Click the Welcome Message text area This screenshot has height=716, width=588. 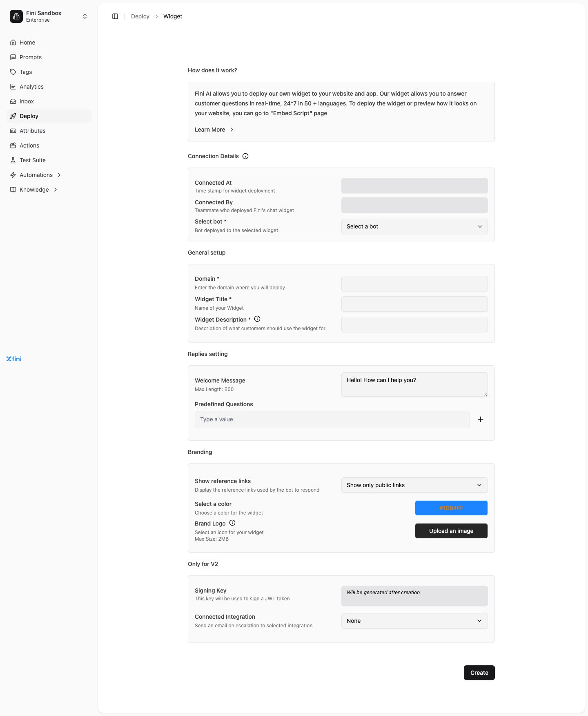pos(414,385)
